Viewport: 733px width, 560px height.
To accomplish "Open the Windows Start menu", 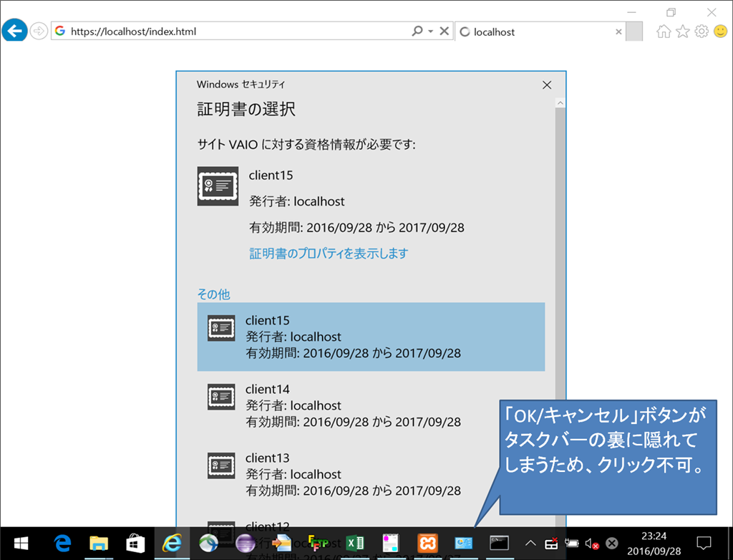I will (x=21, y=543).
